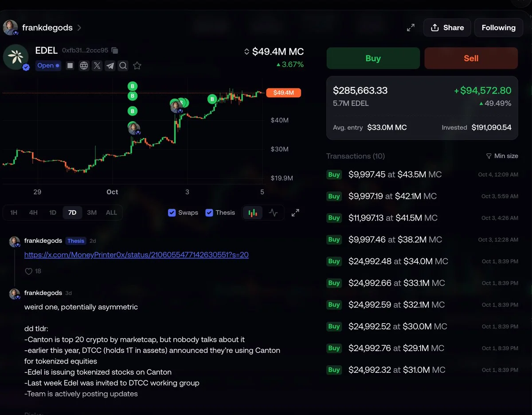
Task: Toggle the Swaps checkbox
Action: (x=172, y=213)
